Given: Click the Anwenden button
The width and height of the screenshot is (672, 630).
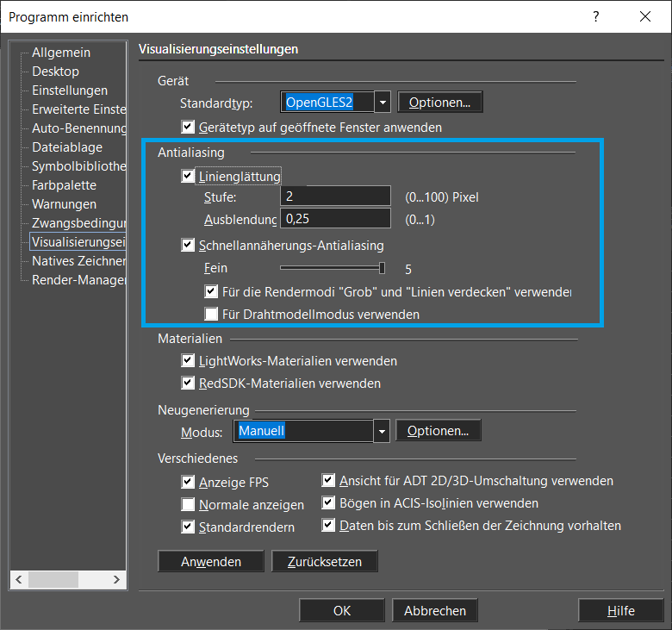Looking at the screenshot, I should tap(211, 561).
